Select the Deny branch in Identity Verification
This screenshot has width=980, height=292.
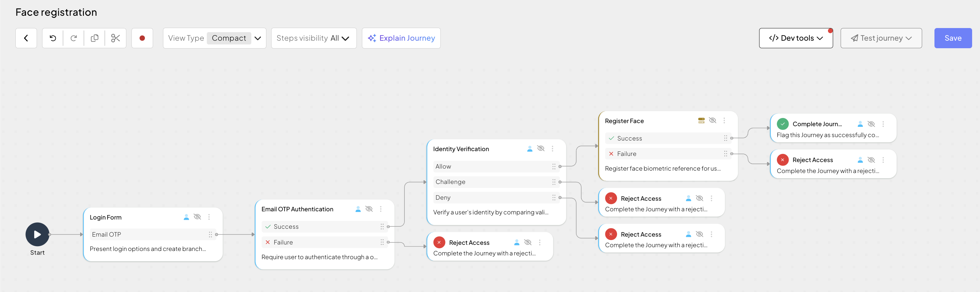[497, 197]
